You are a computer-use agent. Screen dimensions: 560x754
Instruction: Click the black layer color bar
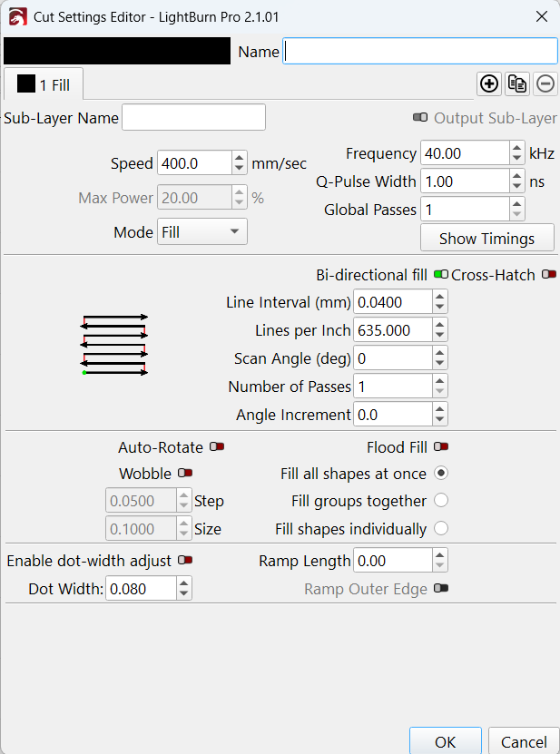[x=117, y=51]
